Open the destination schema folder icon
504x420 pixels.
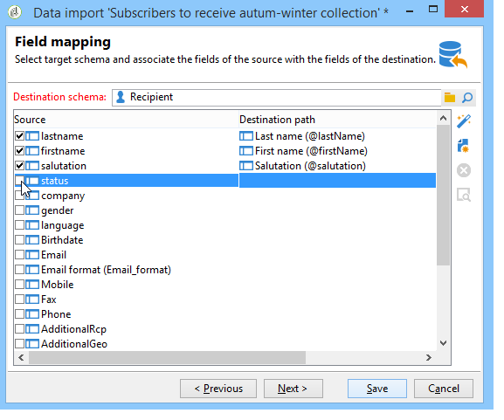tap(450, 98)
